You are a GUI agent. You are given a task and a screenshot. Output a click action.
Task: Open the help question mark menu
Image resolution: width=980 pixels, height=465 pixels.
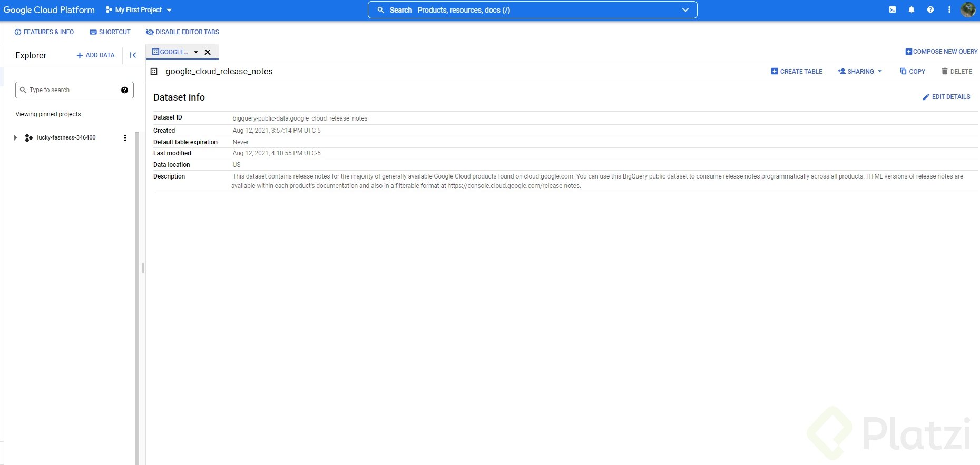click(930, 9)
